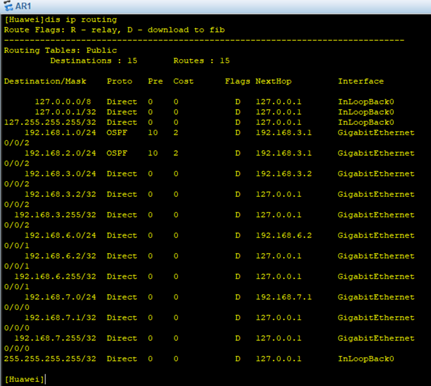
Task: Click the 'dis ip routing' command line
Action: coord(61,20)
